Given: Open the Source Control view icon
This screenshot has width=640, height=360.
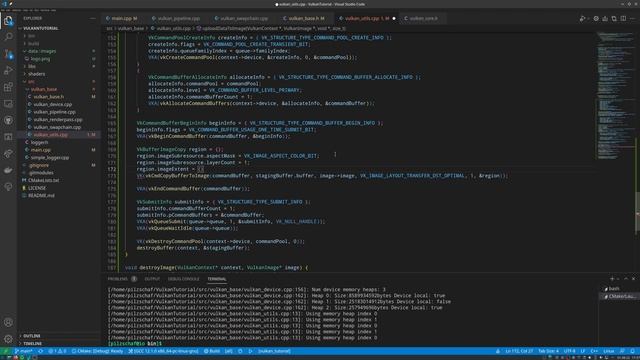Looking at the screenshot, I should pyautogui.click(x=8, y=54).
